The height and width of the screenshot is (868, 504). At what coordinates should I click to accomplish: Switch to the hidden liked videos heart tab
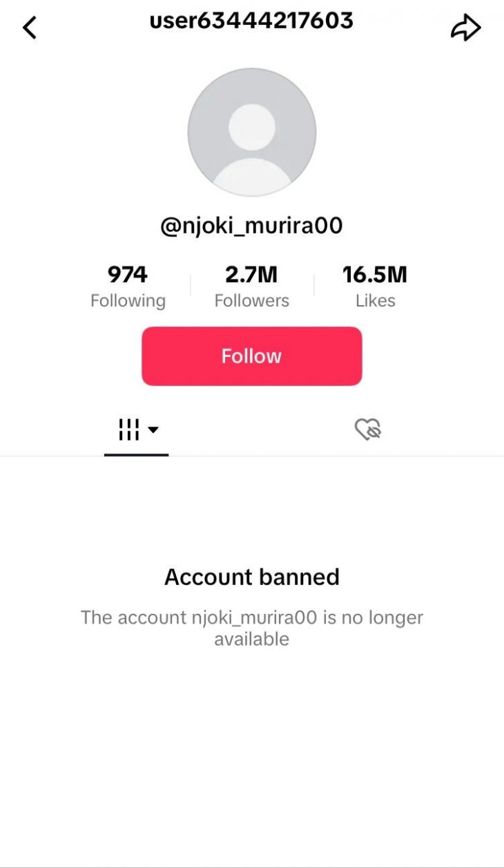(368, 430)
